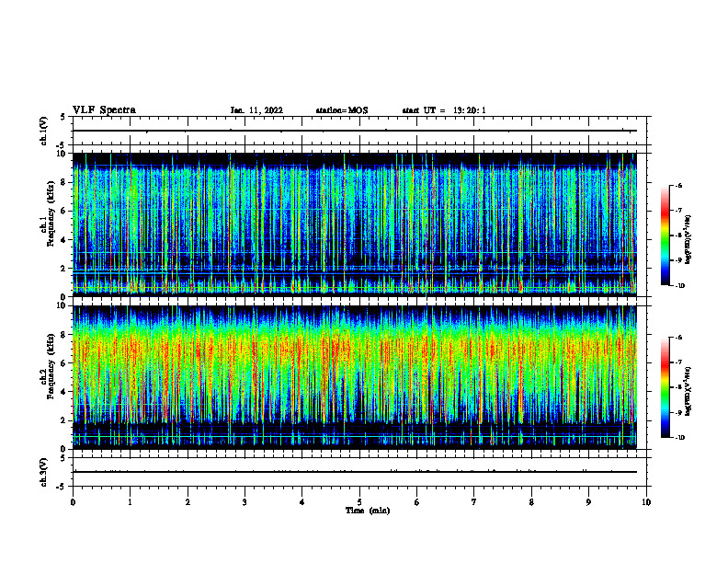Click time axis tick label "7"
728x563 pixels.
pyautogui.click(x=474, y=502)
